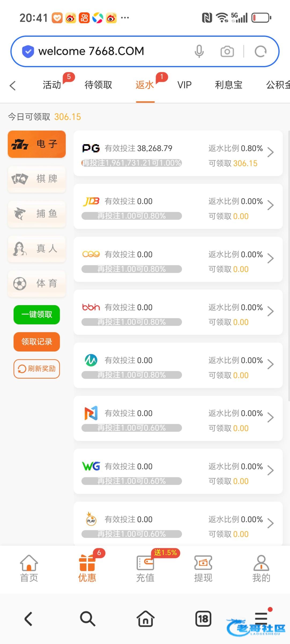Select the 真人 live casino category
This screenshot has height=644, width=290.
37,249
